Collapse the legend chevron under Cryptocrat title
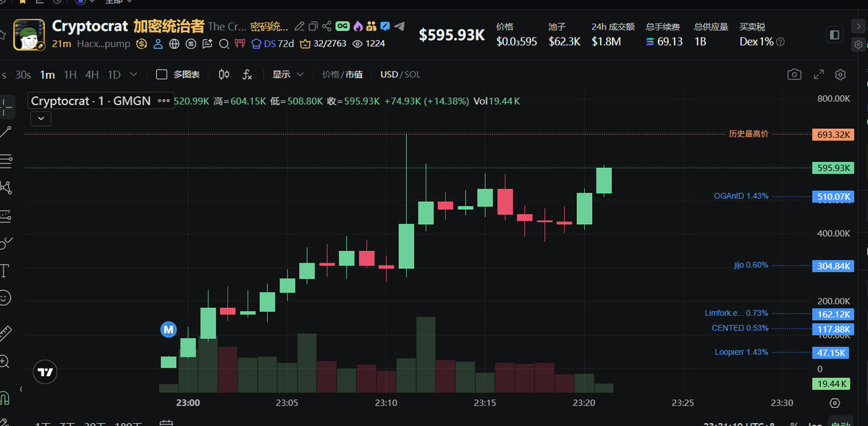 [41, 118]
